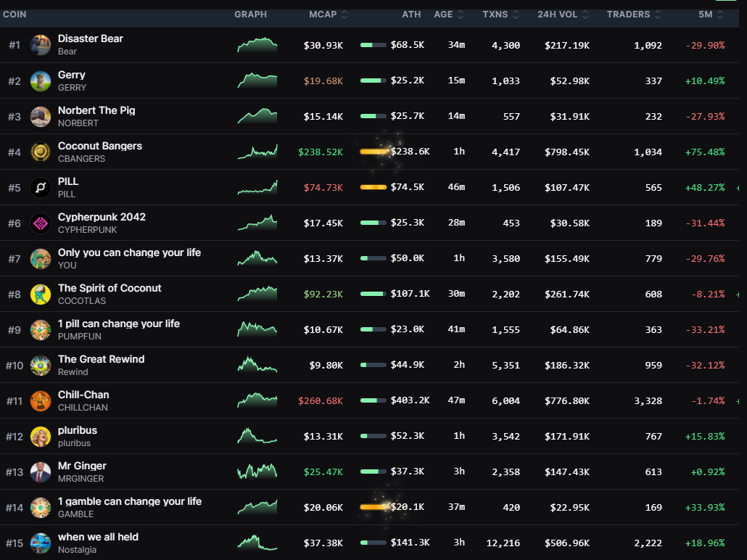Sort by 24H VOL column

click(563, 15)
